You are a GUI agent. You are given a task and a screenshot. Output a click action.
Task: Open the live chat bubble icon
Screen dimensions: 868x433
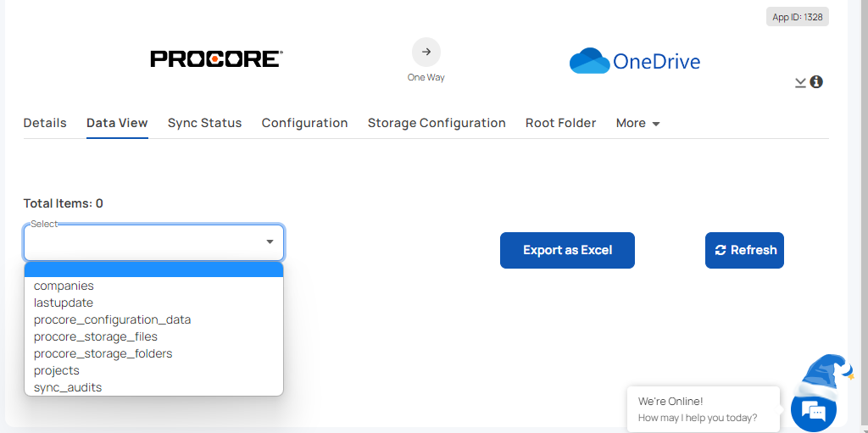point(814,411)
